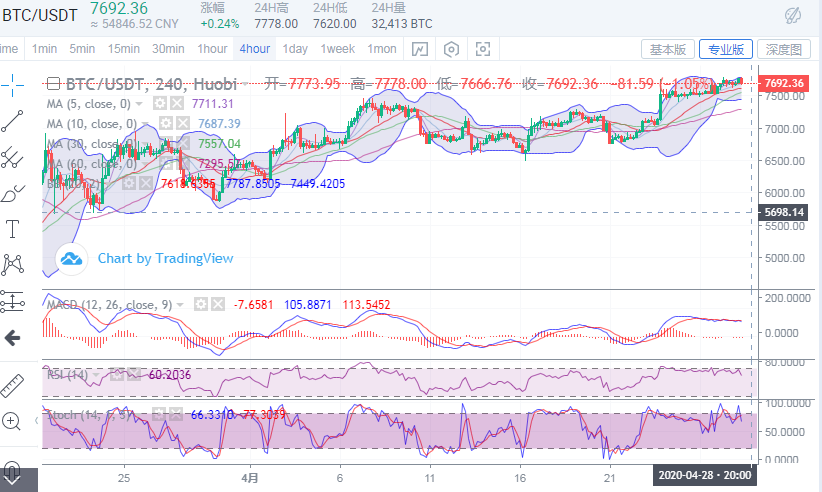
Task: Select the brush drawing tool
Action: point(12,193)
